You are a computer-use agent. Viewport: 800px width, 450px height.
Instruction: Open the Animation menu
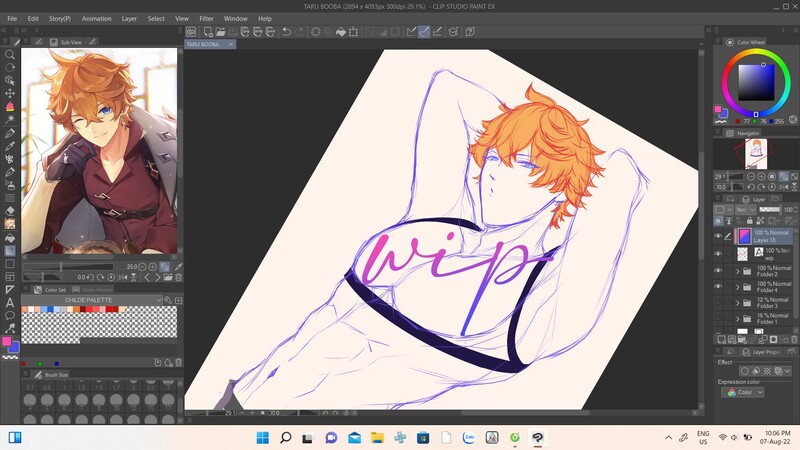(96, 18)
